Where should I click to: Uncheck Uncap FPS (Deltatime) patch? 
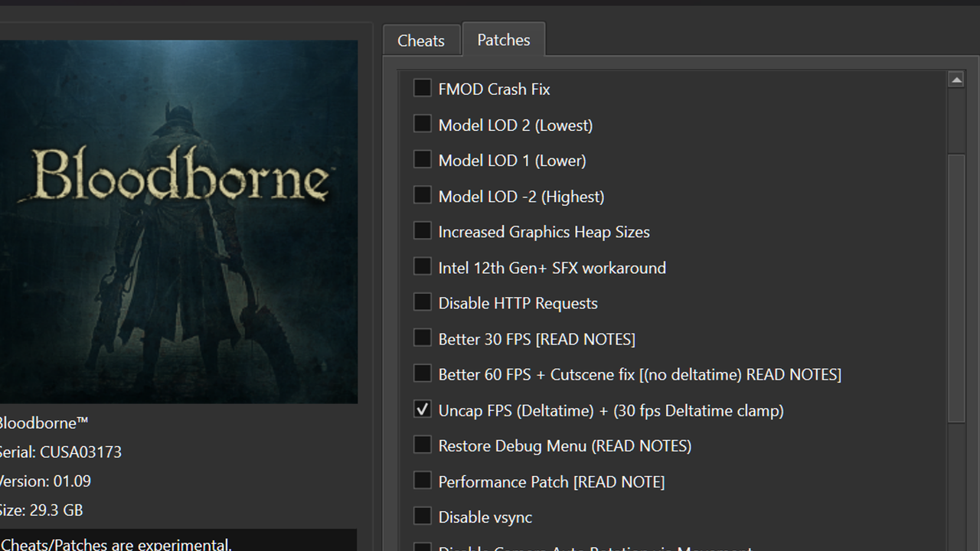click(x=422, y=409)
